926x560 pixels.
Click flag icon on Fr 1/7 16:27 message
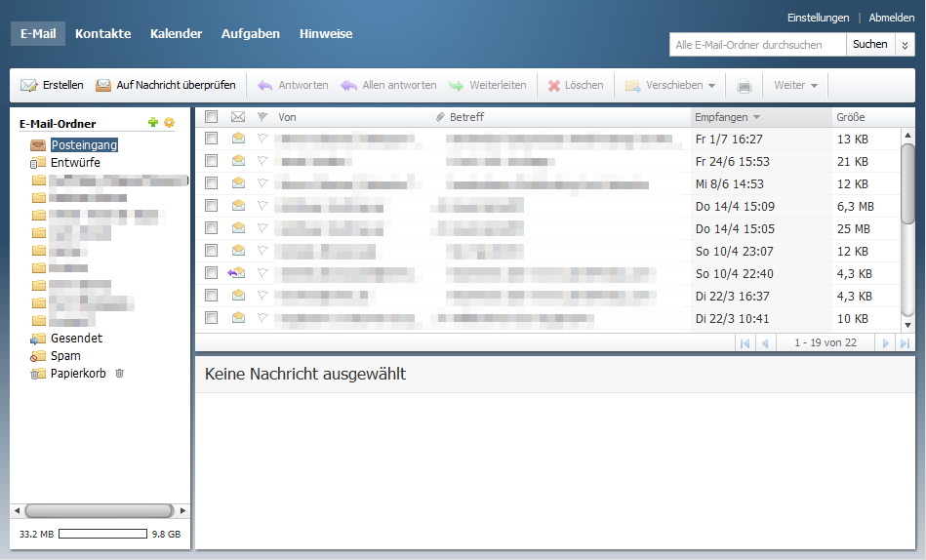click(x=262, y=139)
